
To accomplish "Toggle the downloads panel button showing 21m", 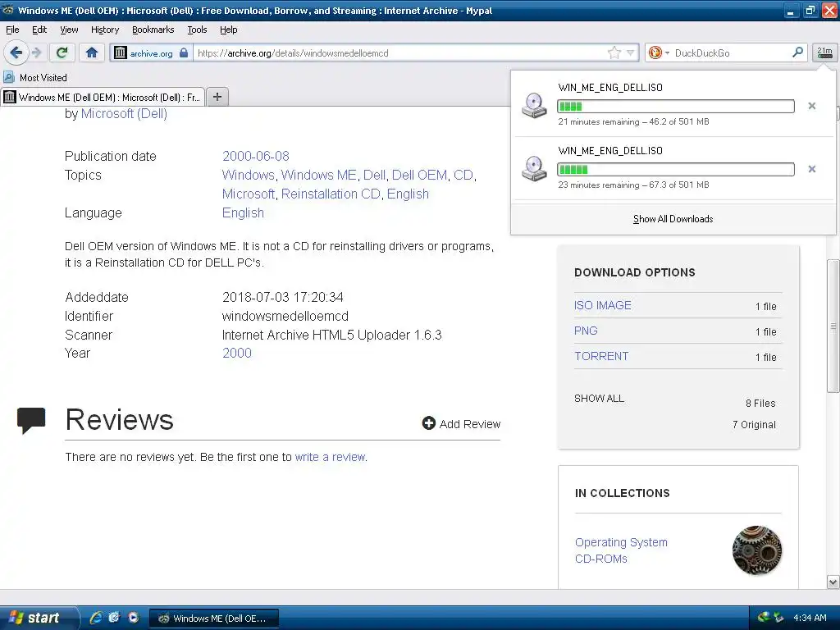I will [x=824, y=52].
